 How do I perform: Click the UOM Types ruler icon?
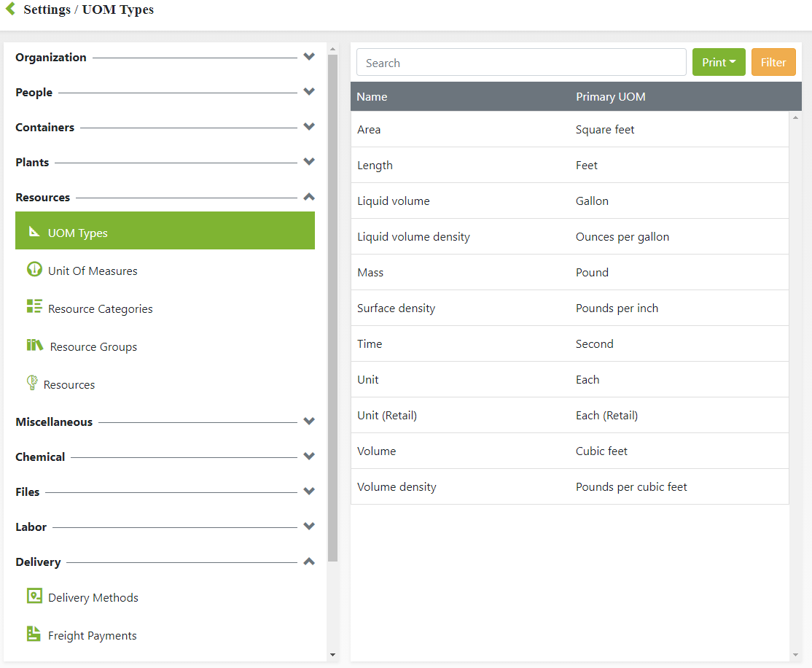[34, 232]
